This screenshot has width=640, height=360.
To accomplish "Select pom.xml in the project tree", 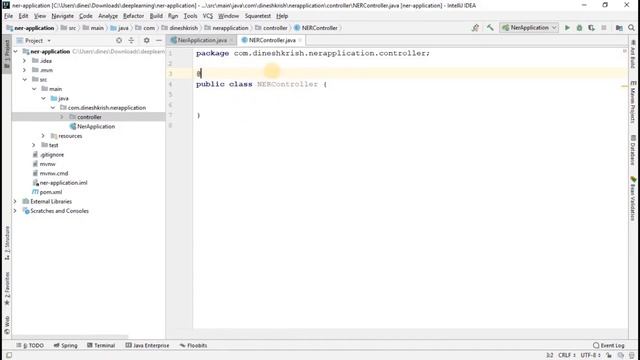I will (51, 192).
